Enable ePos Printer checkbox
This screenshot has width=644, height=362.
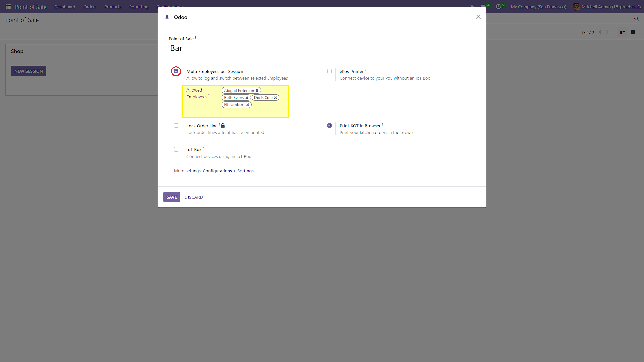329,71
